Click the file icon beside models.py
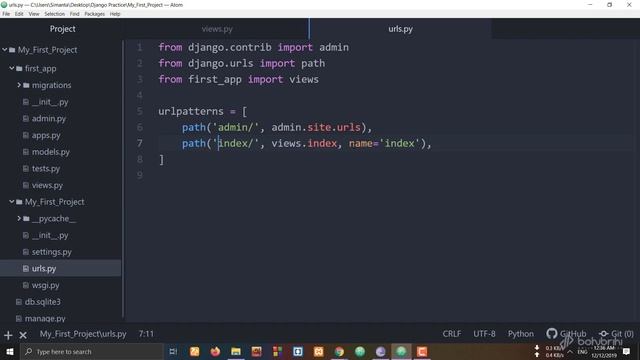 point(26,152)
